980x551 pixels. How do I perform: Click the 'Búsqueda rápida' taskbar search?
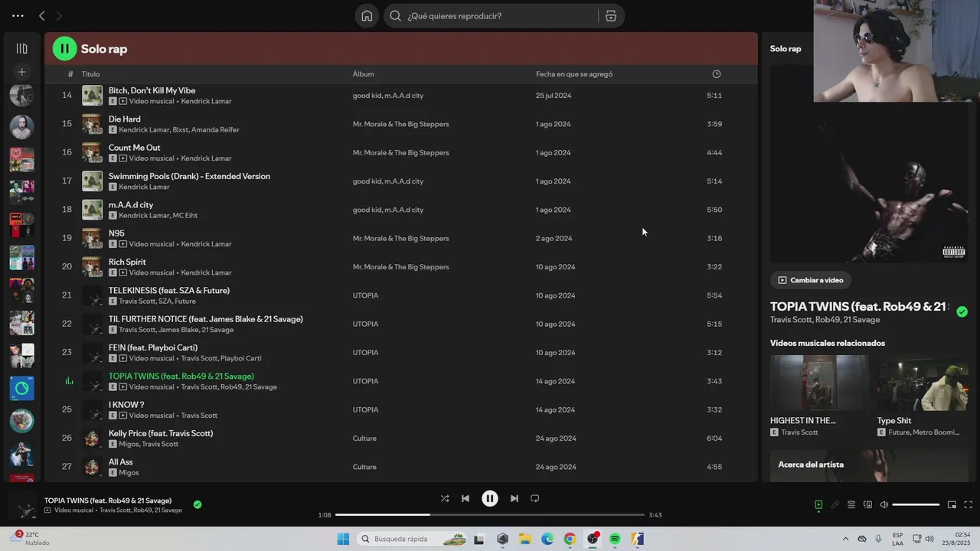413,539
